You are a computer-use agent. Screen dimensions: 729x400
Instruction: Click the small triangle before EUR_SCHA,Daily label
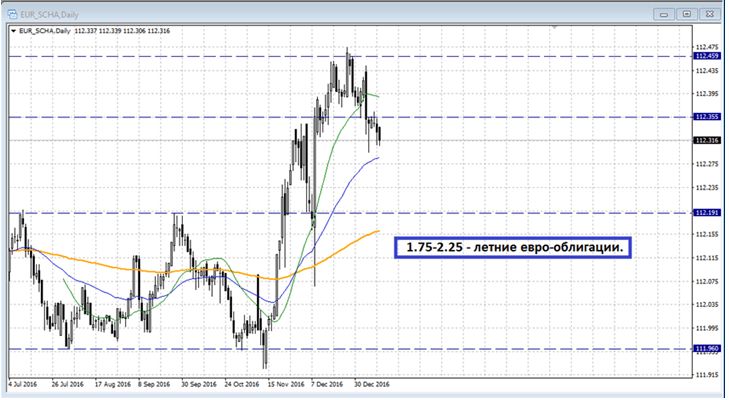(11, 32)
